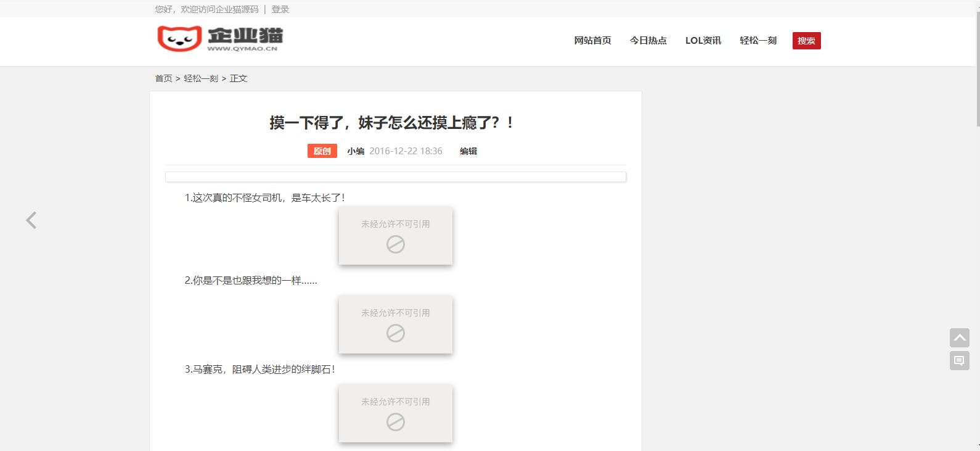Click the scroll-to-top arrow button

959,337
